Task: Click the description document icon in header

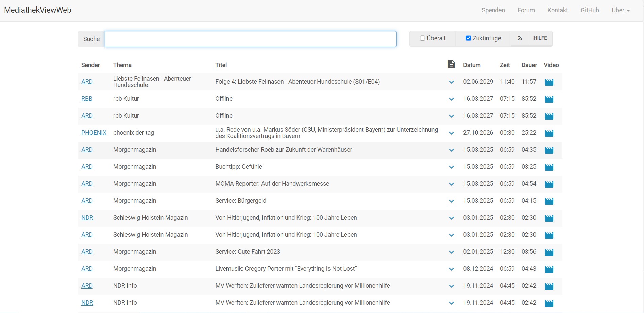Action: point(451,64)
